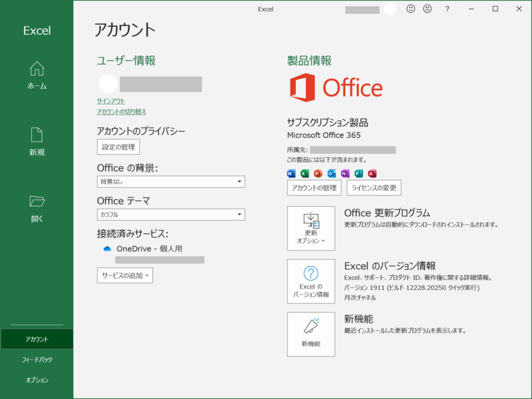The width and height of the screenshot is (532, 399).
Task: Open the Office テーマ dropdown showing カラフル
Action: click(170, 214)
